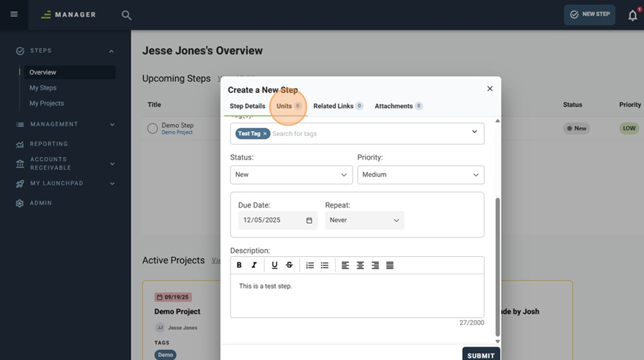Screen dimensions: 644x360
Task: Click the Title column header
Action: pyautogui.click(x=155, y=104)
